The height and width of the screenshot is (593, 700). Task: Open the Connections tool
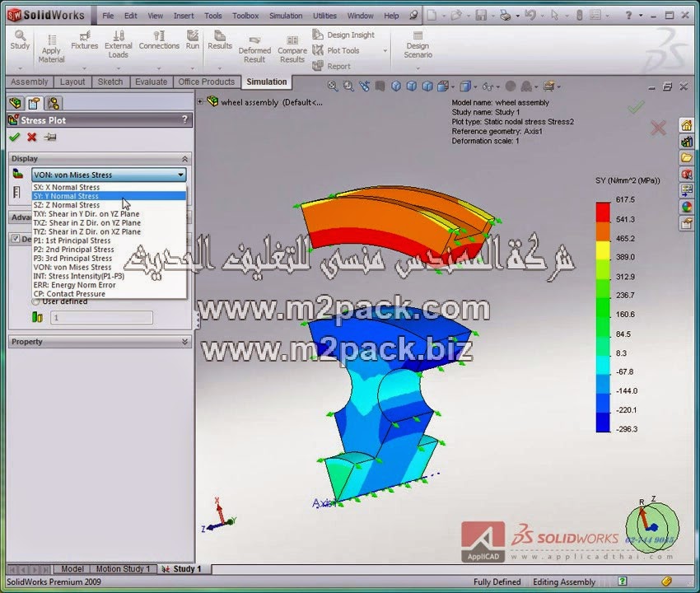[x=159, y=40]
